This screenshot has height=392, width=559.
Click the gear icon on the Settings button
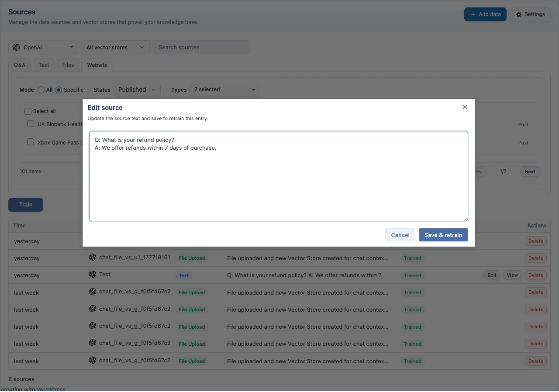[518, 14]
